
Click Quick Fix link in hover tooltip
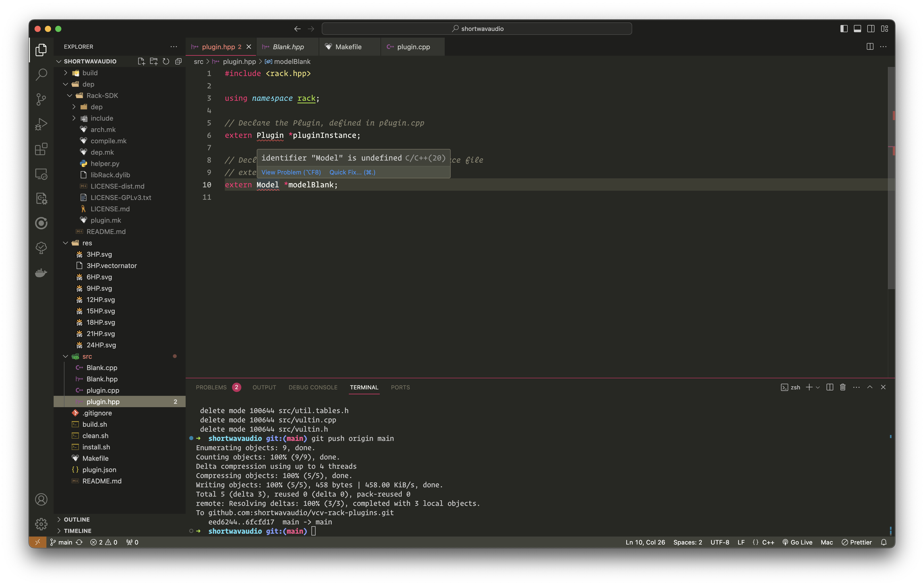coord(352,172)
